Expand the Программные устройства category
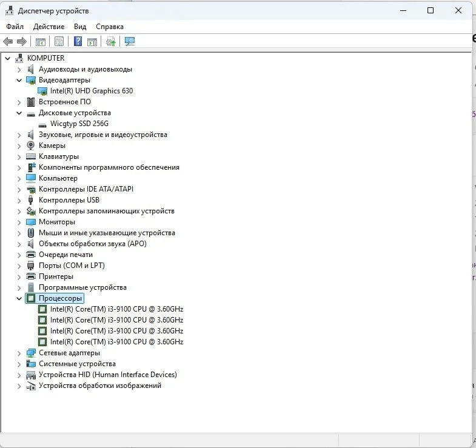476x448 pixels. pos(19,288)
